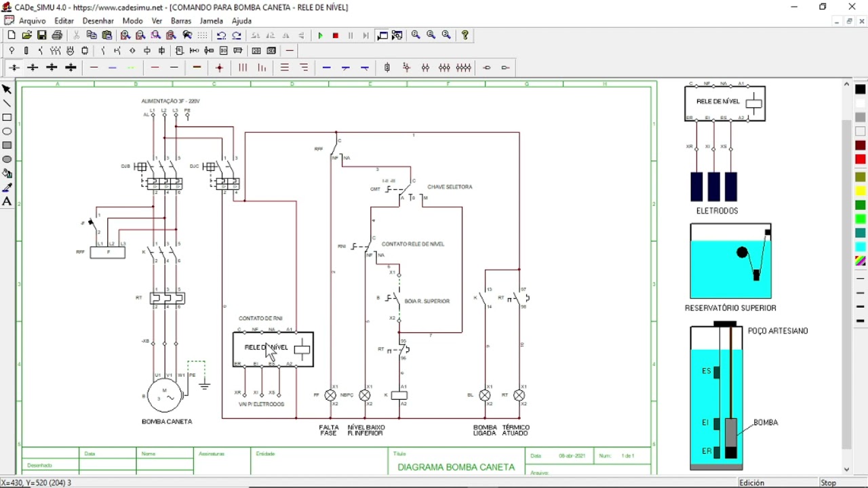Click the DIAGRAMA BOMBA CANETA title text
The image size is (868, 488).
point(456,467)
